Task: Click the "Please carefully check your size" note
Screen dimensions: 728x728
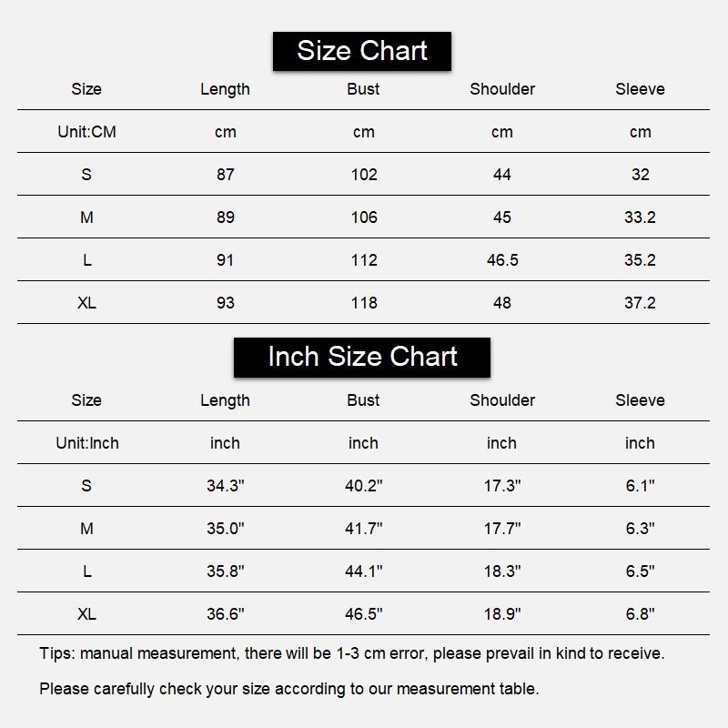Action: pos(288,689)
